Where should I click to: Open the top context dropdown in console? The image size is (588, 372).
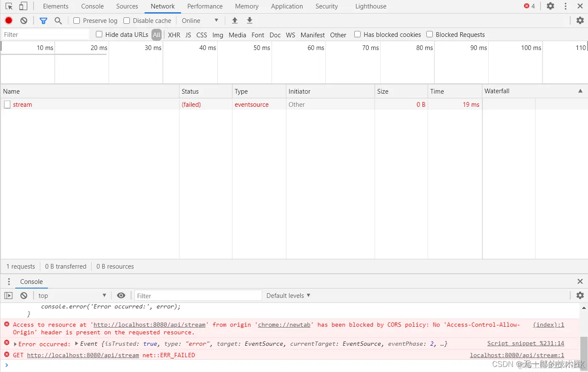(x=72, y=296)
